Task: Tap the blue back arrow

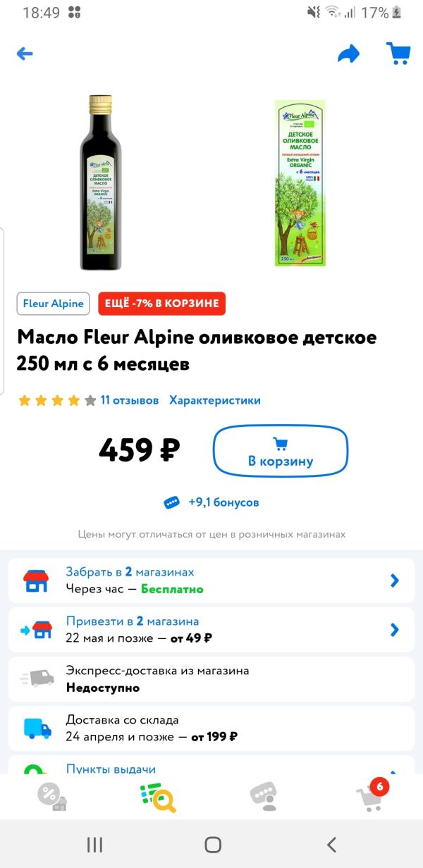Action: 25,54
